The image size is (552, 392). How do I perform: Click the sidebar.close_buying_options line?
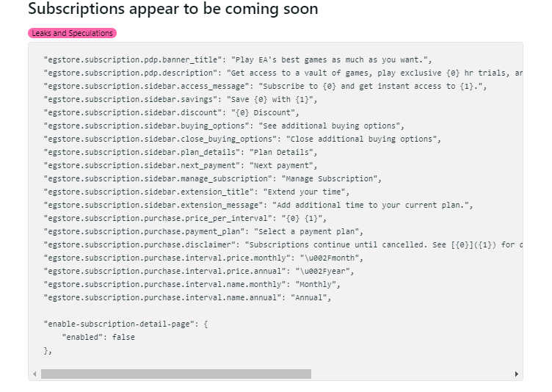tap(242, 139)
